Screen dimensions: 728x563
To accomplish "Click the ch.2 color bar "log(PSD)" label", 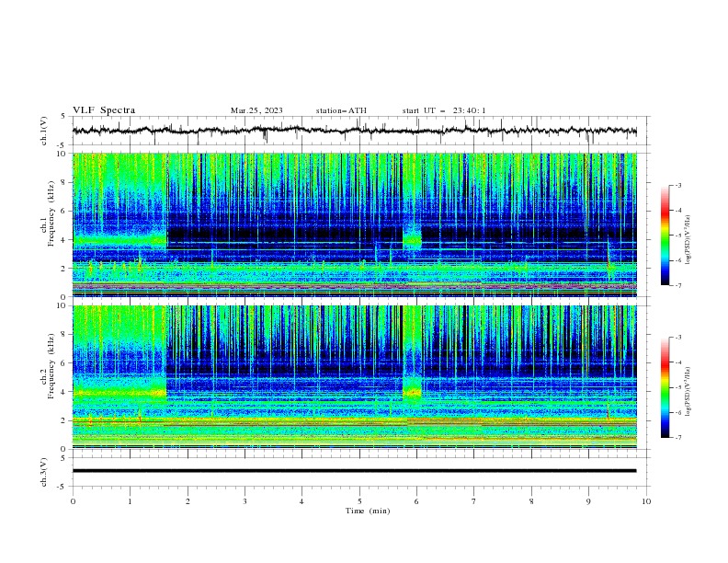I will tap(689, 392).
